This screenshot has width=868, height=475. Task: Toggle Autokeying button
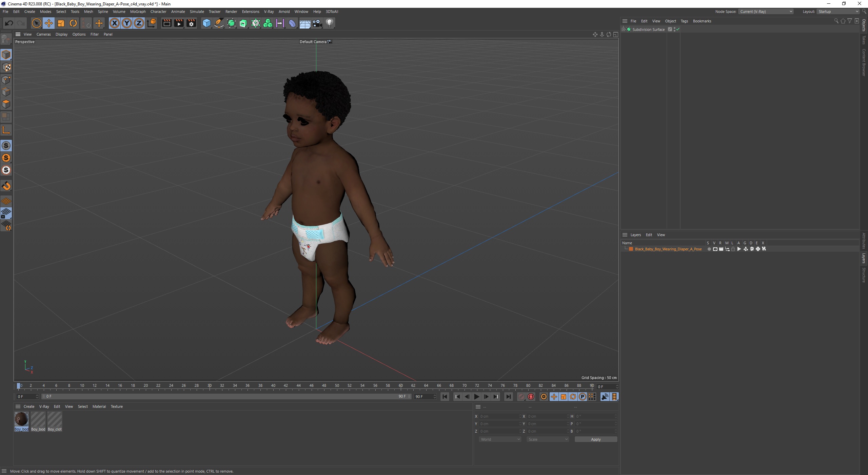(531, 397)
